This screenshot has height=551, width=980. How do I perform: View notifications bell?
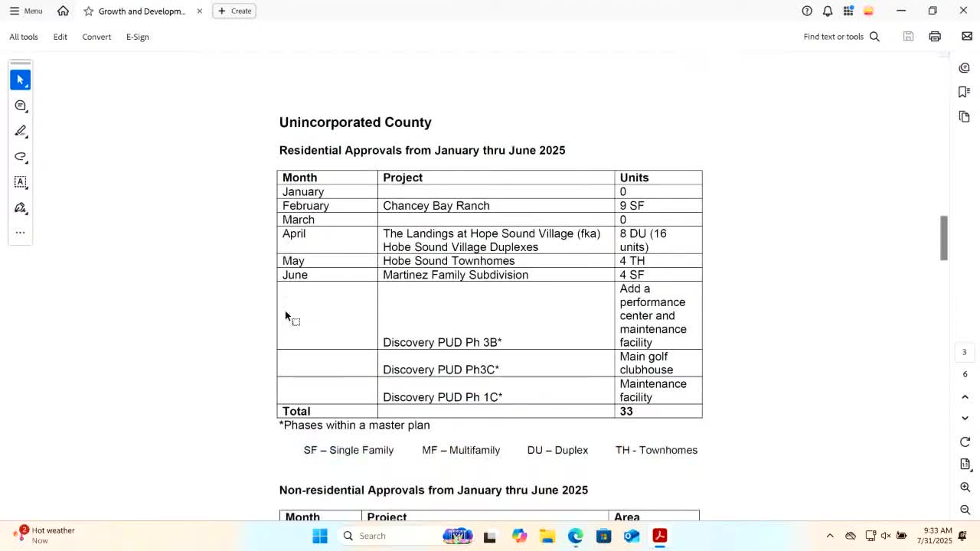(x=828, y=11)
